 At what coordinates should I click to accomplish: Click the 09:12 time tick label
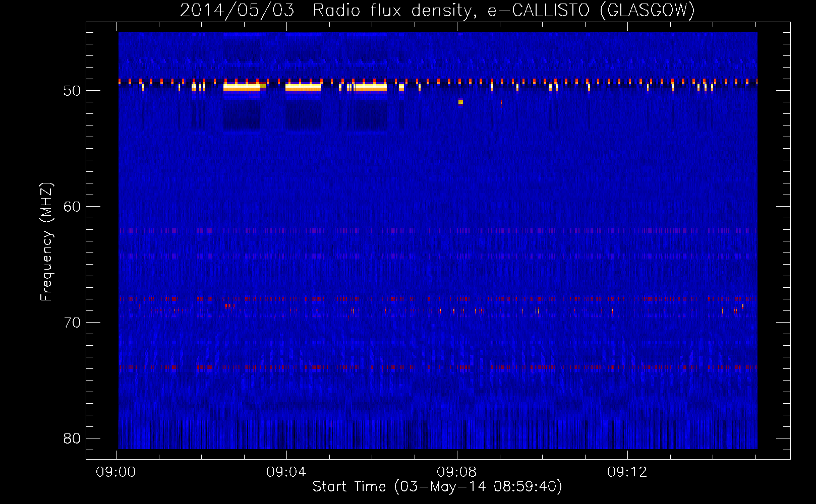pos(627,472)
